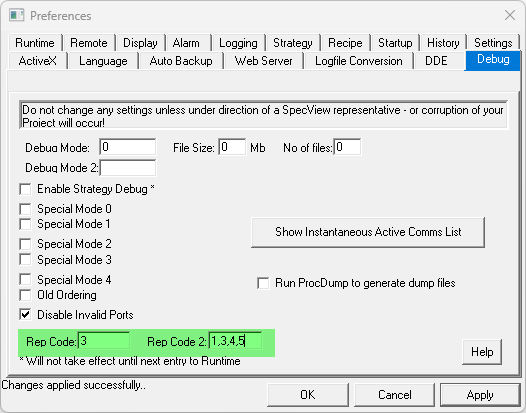Open the Auto Backup tab
The image size is (526, 413).
(181, 61)
